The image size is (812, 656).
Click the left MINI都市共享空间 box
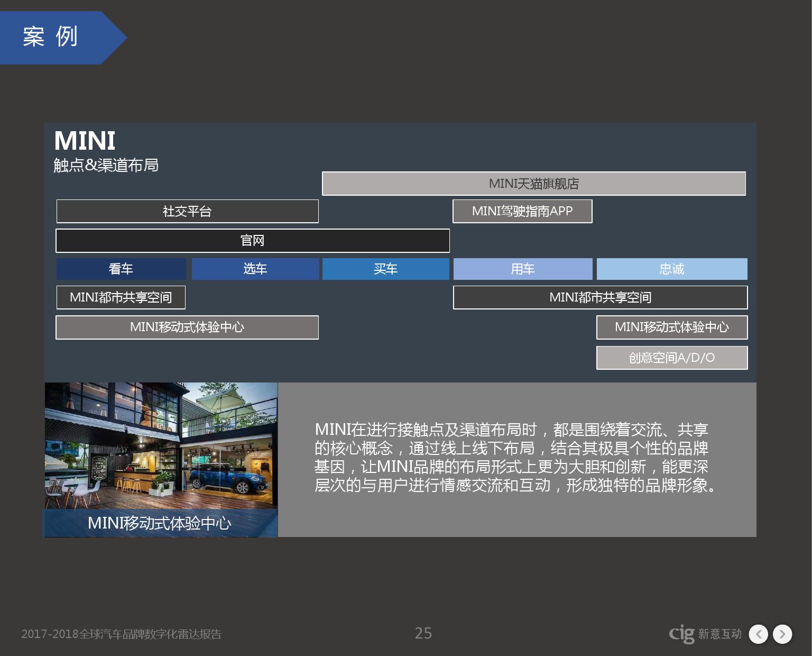121,297
